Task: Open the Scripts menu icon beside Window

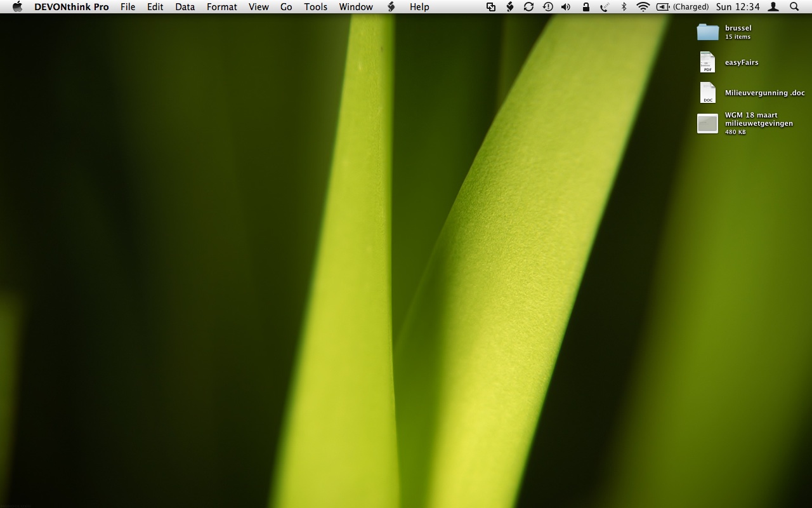Action: [x=391, y=7]
